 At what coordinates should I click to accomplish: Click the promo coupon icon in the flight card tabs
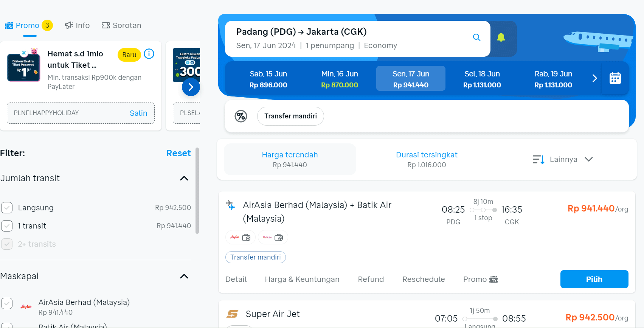tap(493, 280)
